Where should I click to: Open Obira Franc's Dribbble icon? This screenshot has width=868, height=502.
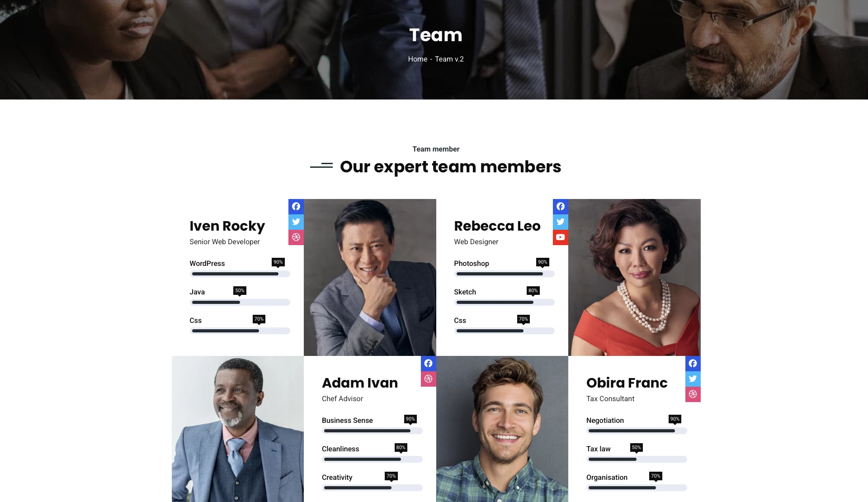click(x=693, y=394)
